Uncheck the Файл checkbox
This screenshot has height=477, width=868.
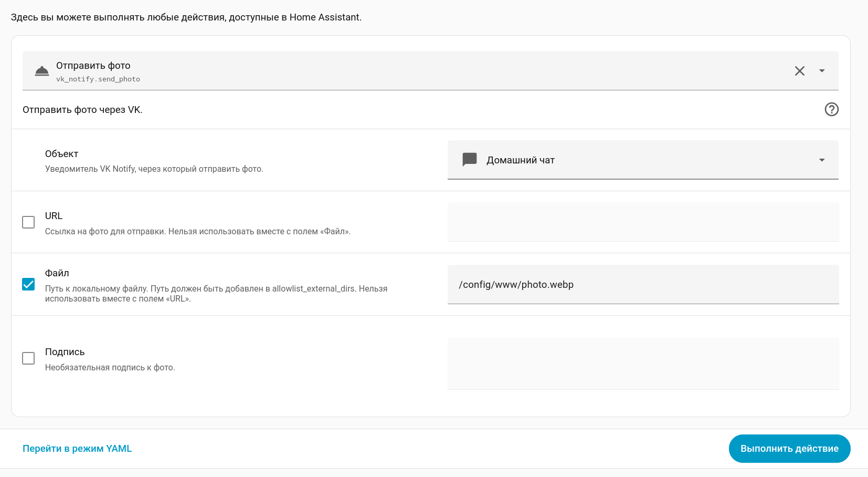(28, 284)
